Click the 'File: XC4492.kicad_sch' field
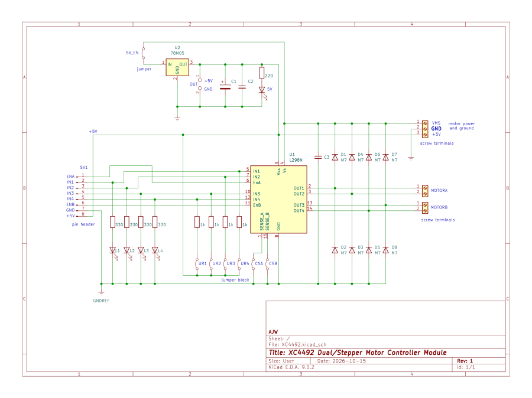532x398 pixels. pyautogui.click(x=297, y=344)
